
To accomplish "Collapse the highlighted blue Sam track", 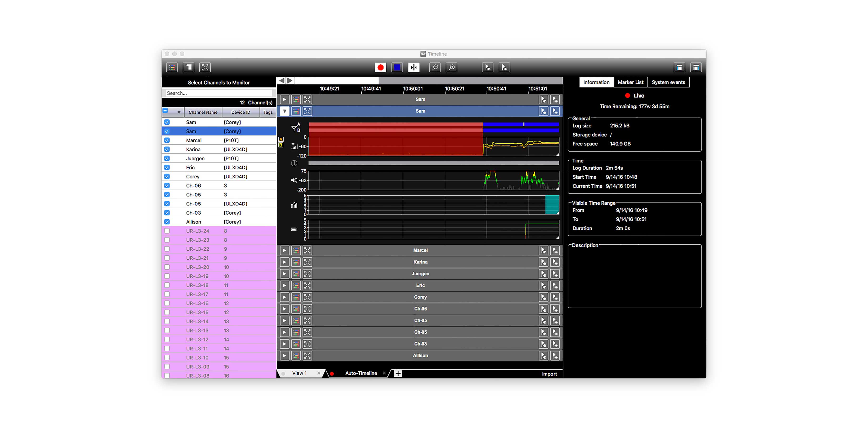I will pos(284,111).
